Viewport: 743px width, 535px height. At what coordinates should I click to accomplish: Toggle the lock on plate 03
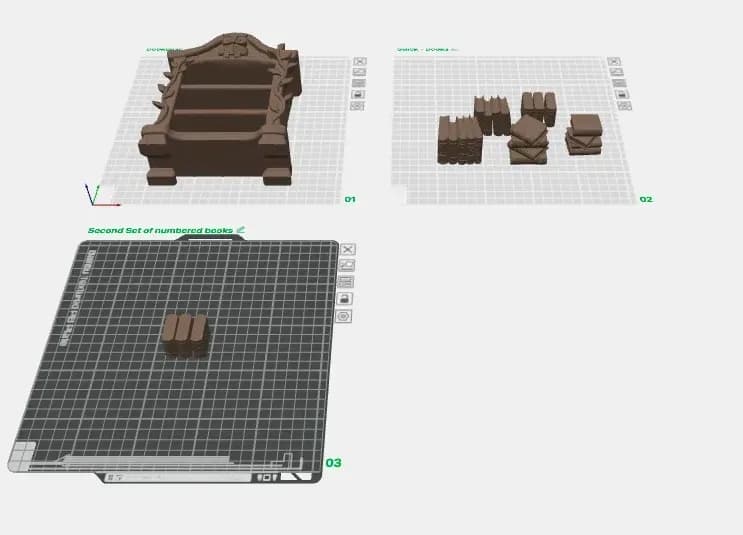click(344, 299)
